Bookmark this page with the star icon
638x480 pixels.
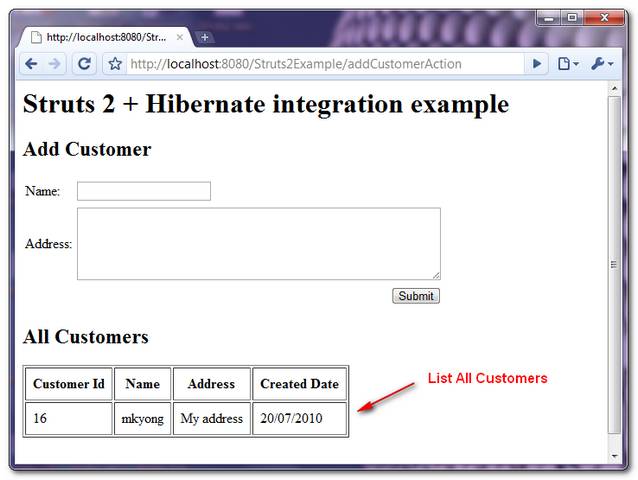coord(115,64)
